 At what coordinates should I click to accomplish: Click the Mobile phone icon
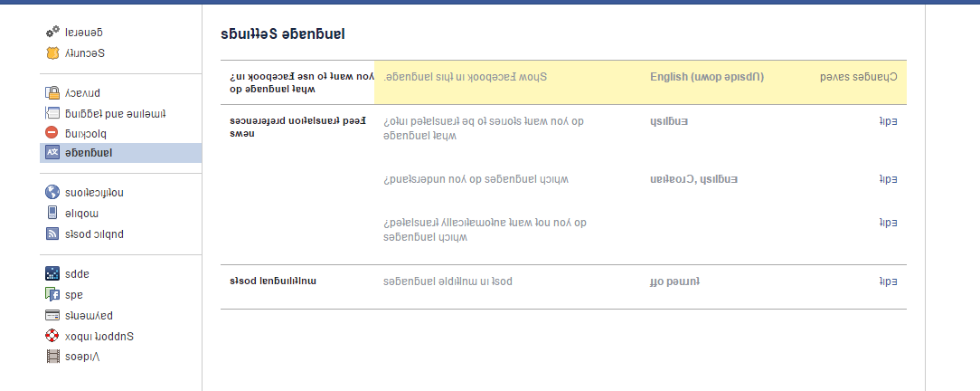[x=52, y=213]
